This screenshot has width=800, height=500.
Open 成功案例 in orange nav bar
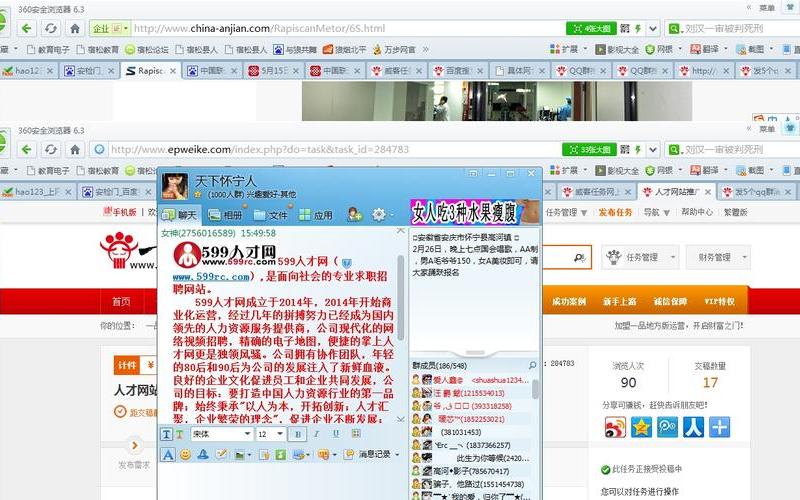[x=568, y=302]
